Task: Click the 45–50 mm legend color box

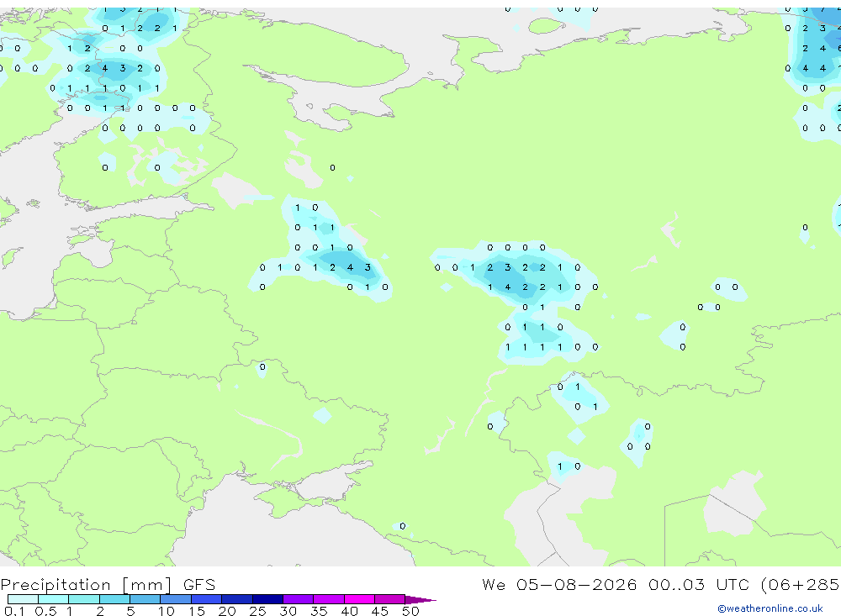Action: 389,599
